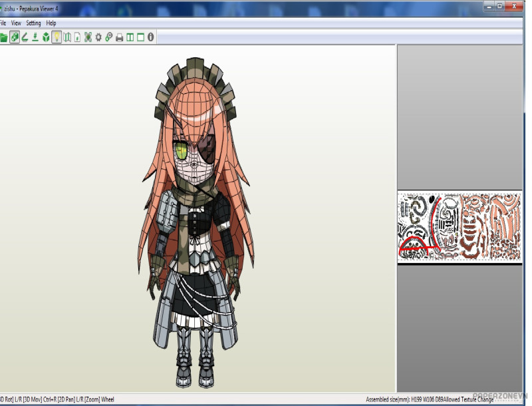Print the pattern using printer icon
The width and height of the screenshot is (532, 406).
120,37
